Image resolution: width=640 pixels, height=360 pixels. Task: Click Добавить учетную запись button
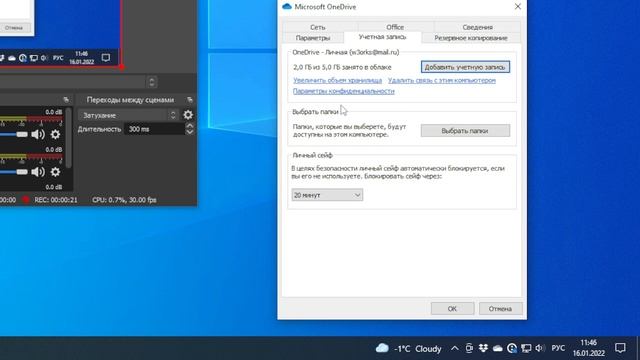465,67
